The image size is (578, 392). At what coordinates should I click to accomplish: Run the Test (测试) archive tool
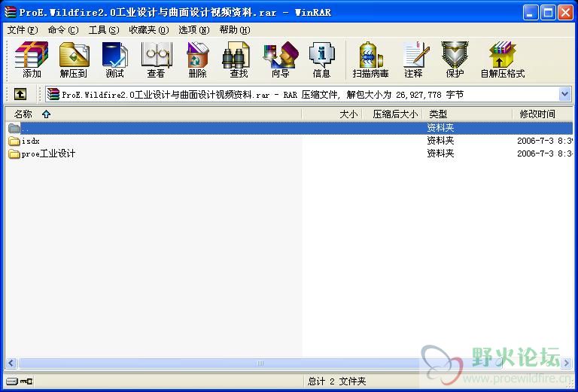(x=114, y=60)
